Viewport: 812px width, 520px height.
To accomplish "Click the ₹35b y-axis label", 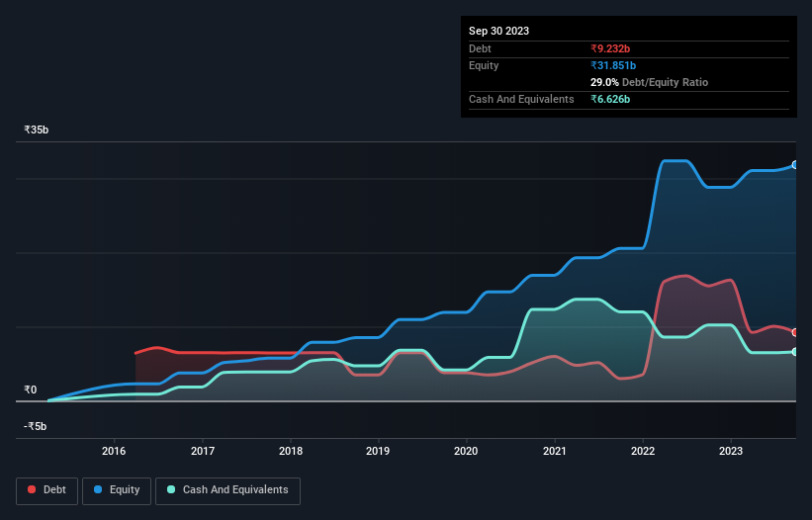I will pyautogui.click(x=37, y=130).
